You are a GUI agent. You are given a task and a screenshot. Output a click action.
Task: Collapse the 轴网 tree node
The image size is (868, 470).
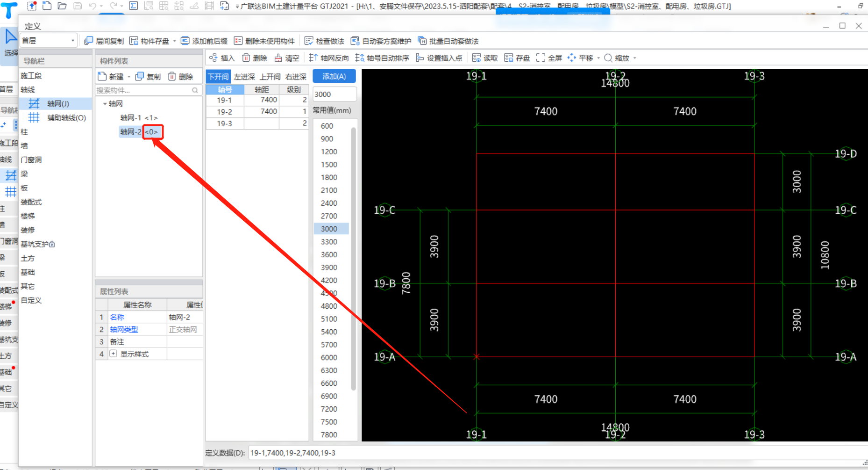(x=105, y=104)
